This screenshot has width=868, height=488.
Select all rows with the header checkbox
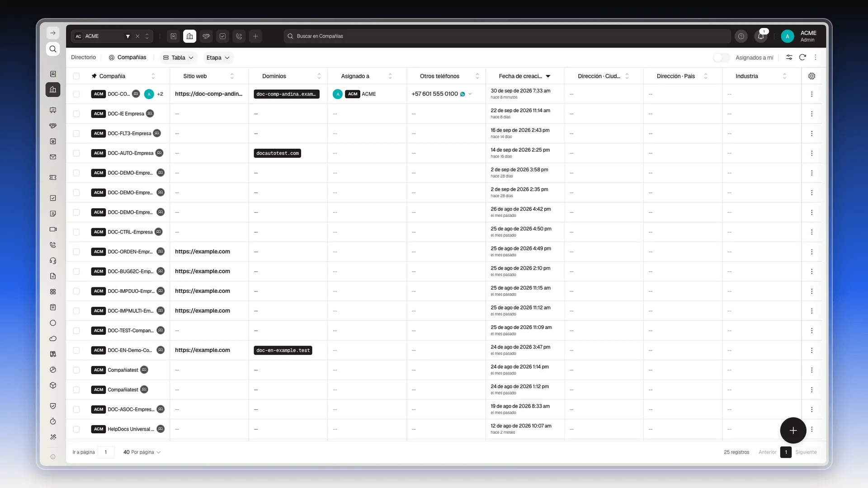(x=76, y=76)
